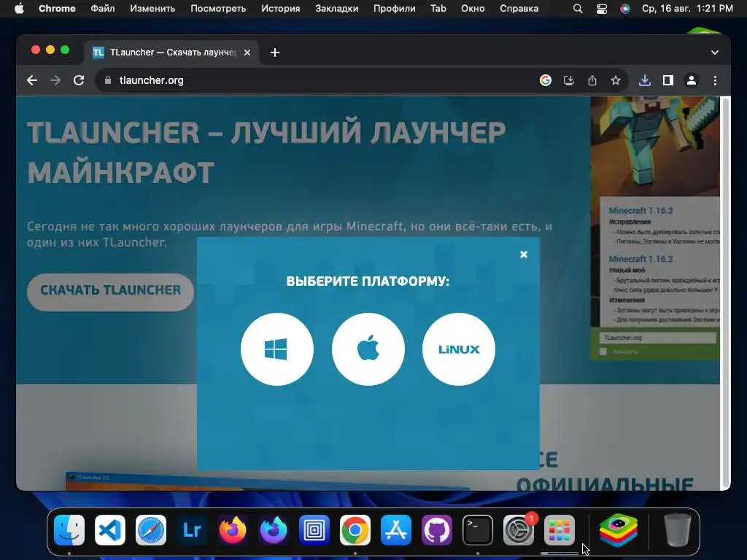This screenshot has width=747, height=560.
Task: Open Finder from the Dock
Action: (x=69, y=530)
